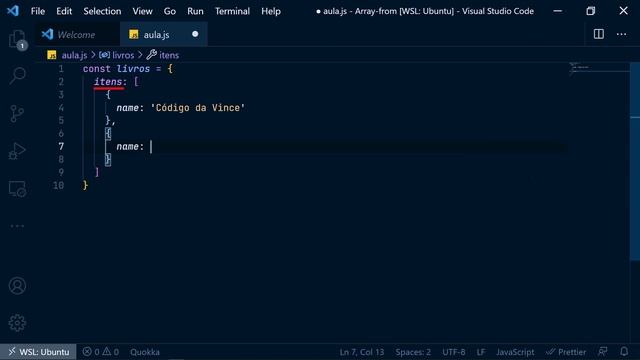Click the minimap code preview
Viewport: 640px width, 360px height.
click(x=580, y=69)
